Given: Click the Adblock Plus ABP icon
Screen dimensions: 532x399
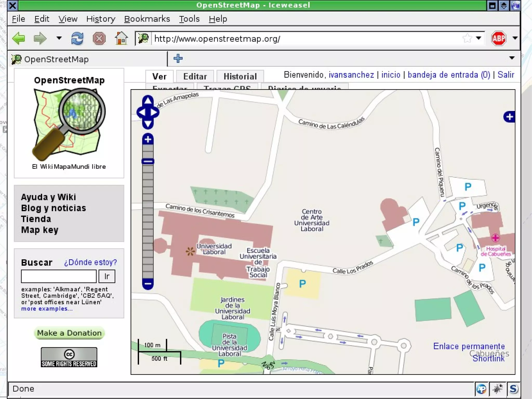Looking at the screenshot, I should 498,38.
